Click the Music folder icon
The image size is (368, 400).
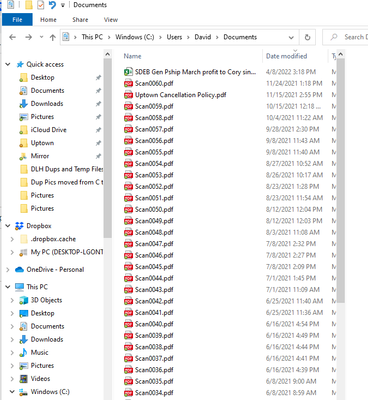[x=23, y=352]
